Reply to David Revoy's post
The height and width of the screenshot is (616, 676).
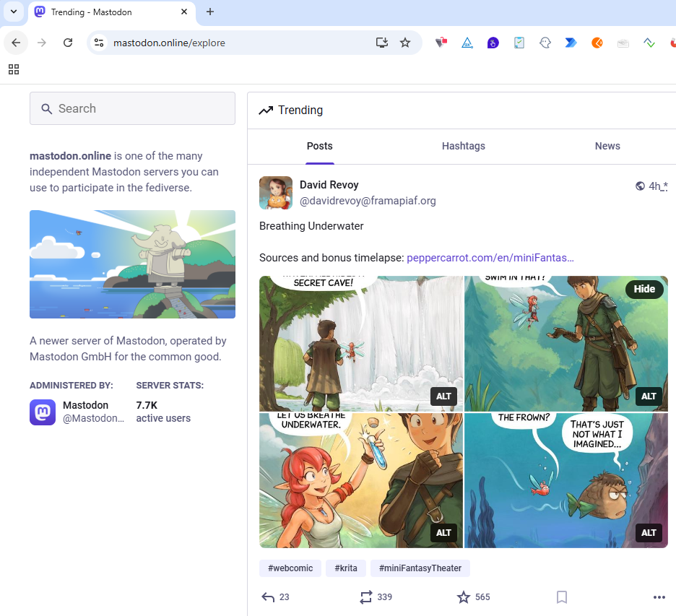275,597
